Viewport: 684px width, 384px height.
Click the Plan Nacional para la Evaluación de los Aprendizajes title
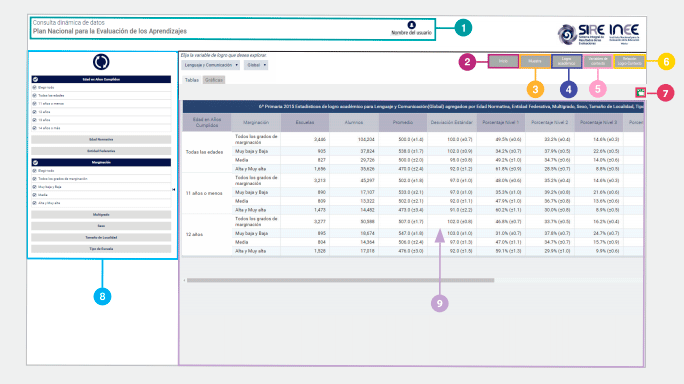[110, 31]
